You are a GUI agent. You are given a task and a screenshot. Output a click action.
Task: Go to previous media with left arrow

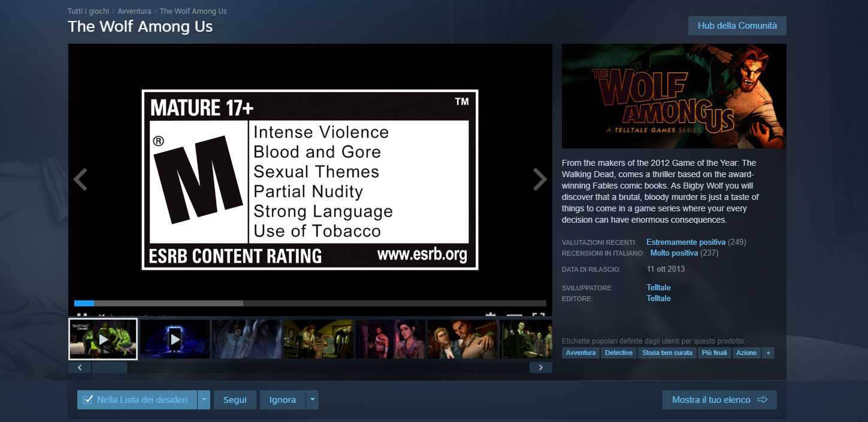click(81, 179)
